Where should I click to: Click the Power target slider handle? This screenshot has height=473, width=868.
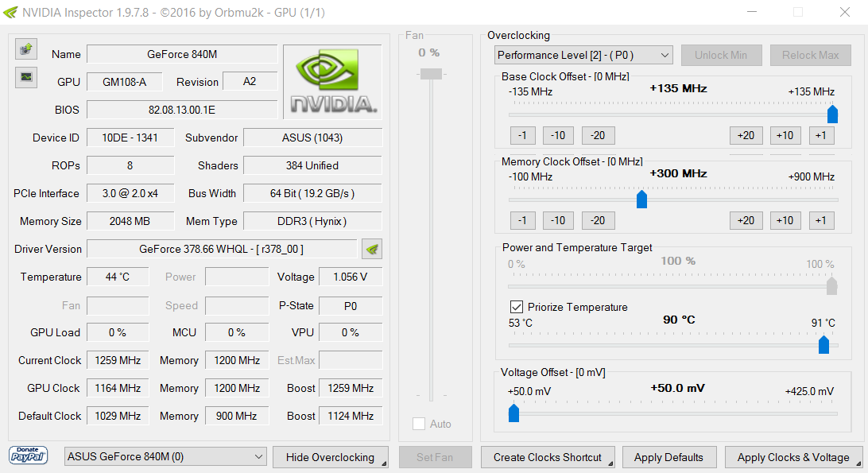[831, 286]
